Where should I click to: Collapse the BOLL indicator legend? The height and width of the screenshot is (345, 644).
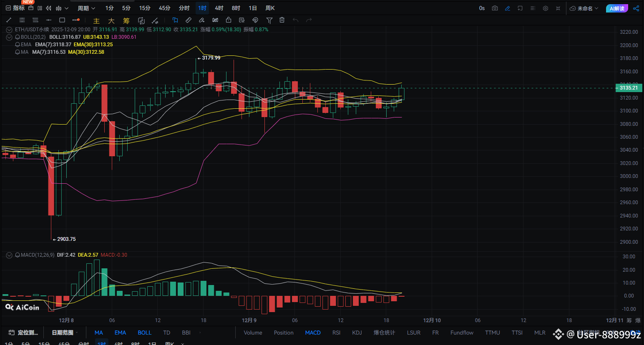pos(9,37)
